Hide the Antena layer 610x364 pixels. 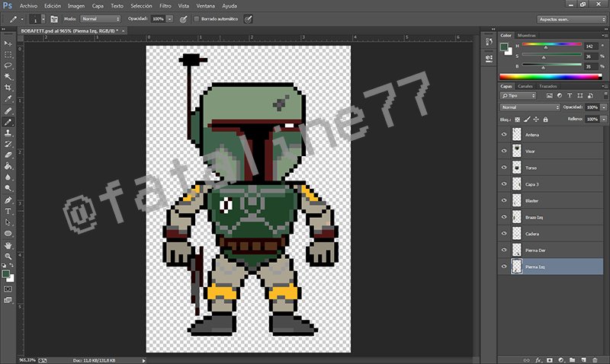pyautogui.click(x=504, y=135)
